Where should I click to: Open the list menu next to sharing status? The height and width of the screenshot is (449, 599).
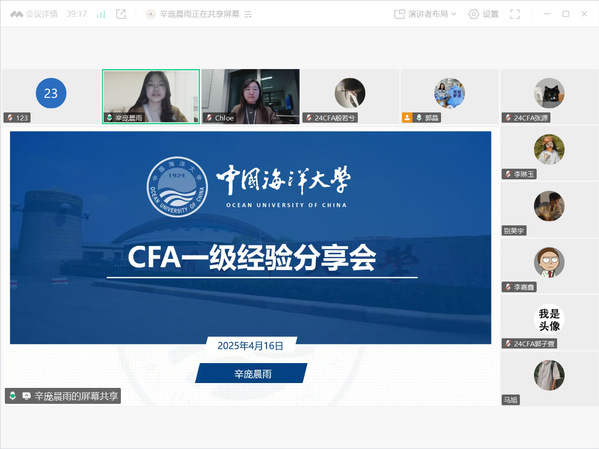[248, 14]
